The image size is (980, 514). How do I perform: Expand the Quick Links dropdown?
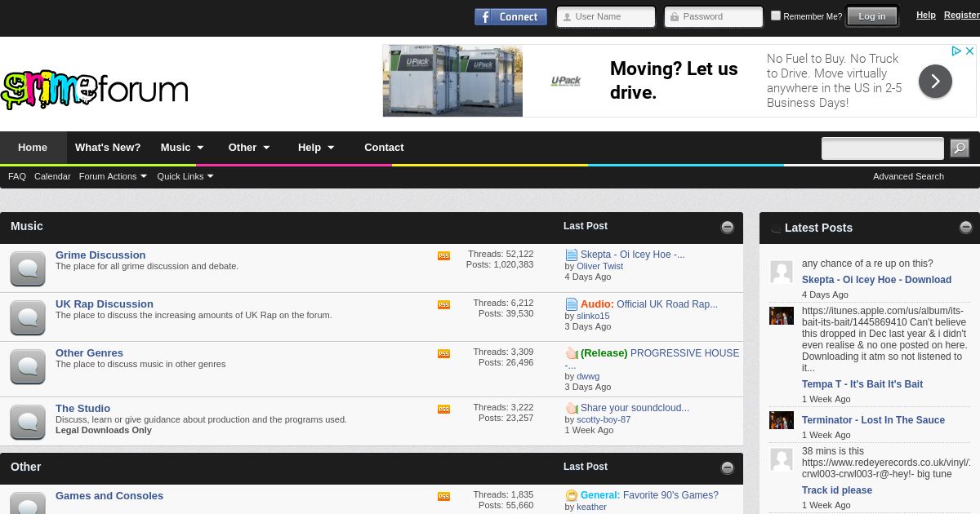coord(185,176)
